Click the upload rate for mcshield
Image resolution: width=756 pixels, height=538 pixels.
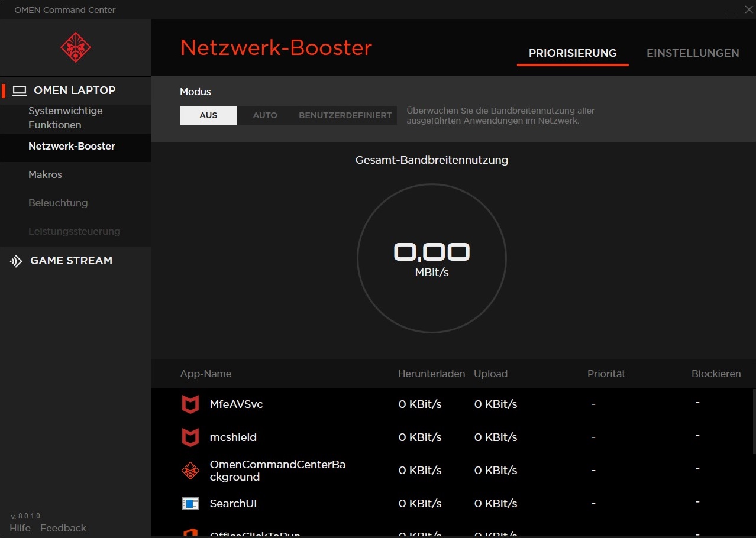click(496, 437)
